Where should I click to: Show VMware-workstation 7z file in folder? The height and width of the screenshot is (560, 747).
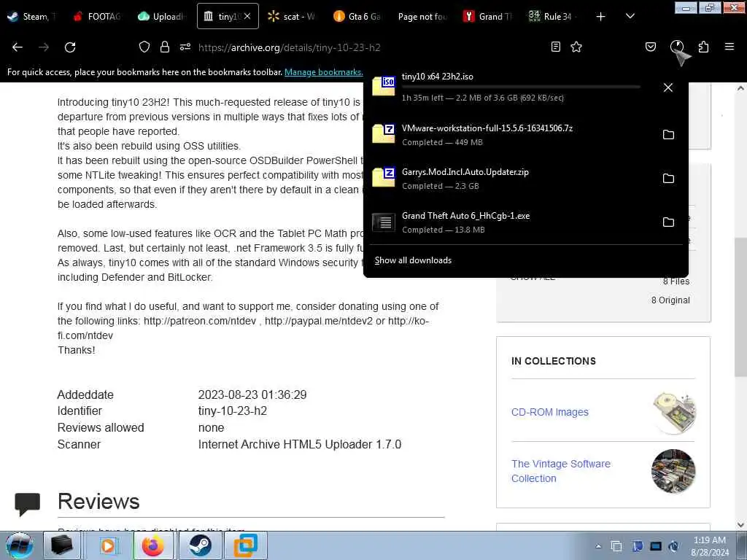(668, 135)
